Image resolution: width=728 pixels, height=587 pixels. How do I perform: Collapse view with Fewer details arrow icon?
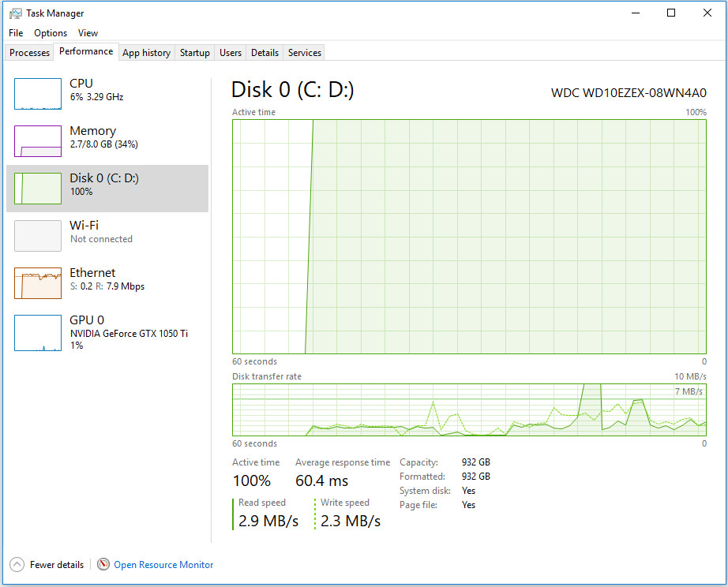point(17,564)
